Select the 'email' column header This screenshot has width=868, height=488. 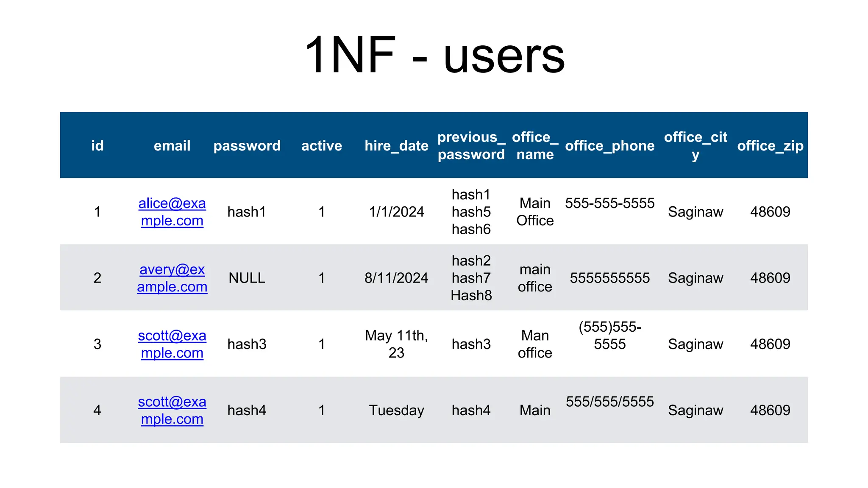pyautogui.click(x=172, y=146)
